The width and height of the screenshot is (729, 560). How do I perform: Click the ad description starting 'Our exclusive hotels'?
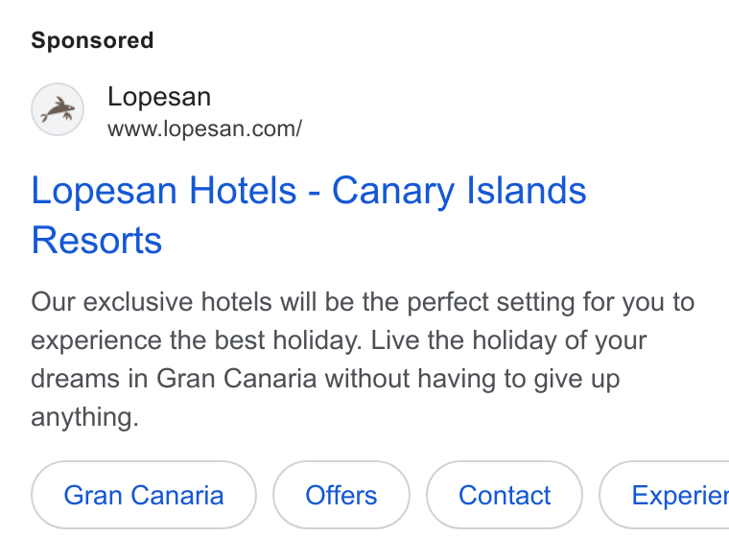363,360
